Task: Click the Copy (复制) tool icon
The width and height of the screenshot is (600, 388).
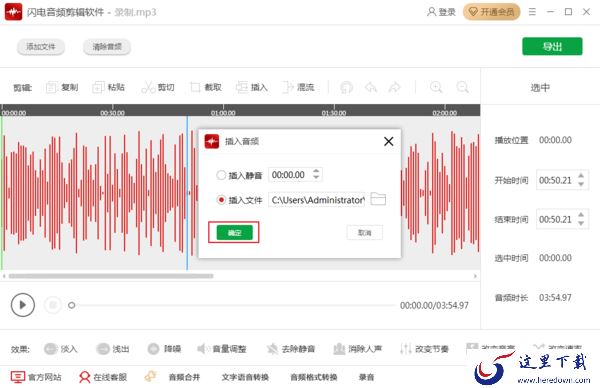Action: click(51, 88)
